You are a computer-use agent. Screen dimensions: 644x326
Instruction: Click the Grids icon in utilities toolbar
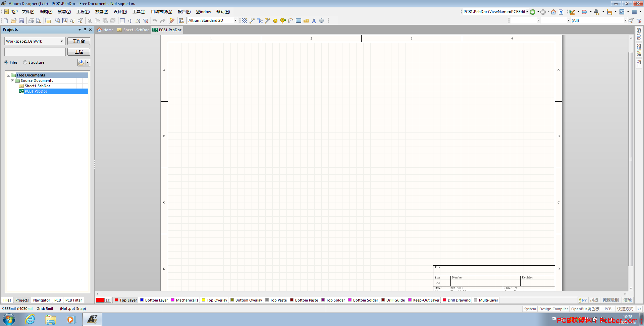point(634,12)
